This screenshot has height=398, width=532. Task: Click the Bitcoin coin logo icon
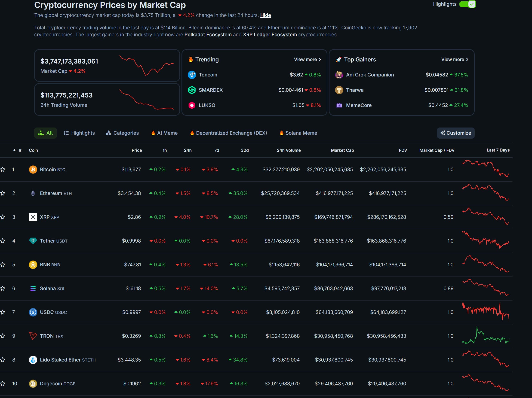pos(33,170)
